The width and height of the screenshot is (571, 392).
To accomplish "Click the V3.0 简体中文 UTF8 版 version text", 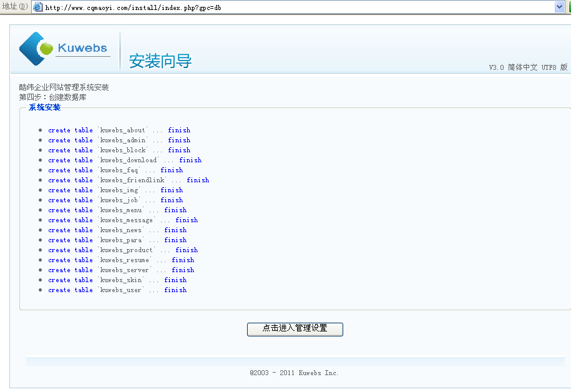I will (528, 67).
